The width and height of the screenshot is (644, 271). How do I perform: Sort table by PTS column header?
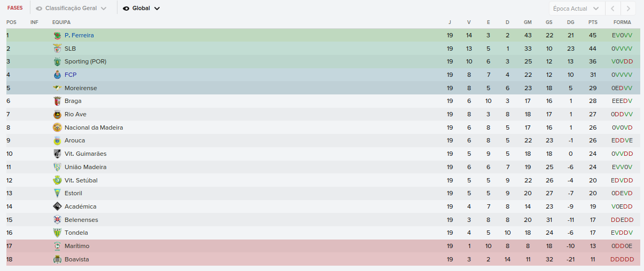pyautogui.click(x=593, y=22)
